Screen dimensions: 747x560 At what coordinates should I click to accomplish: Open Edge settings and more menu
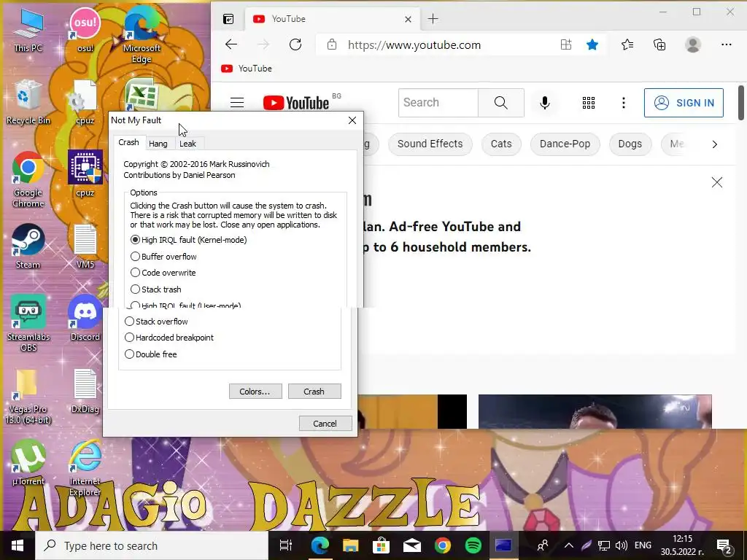click(726, 44)
